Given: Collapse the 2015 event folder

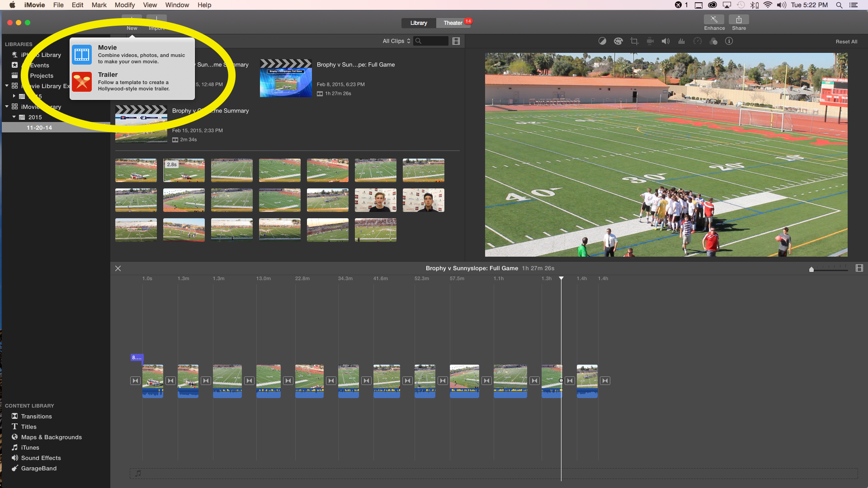Looking at the screenshot, I should tap(14, 117).
